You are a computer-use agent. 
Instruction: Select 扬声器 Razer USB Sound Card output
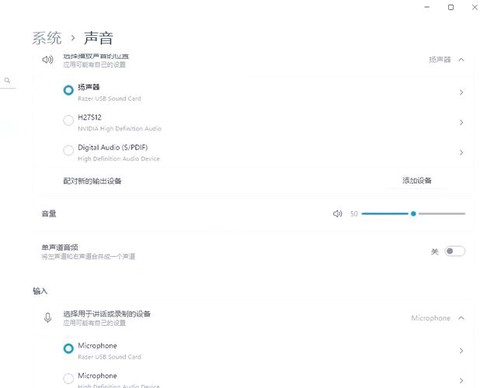[x=68, y=90]
